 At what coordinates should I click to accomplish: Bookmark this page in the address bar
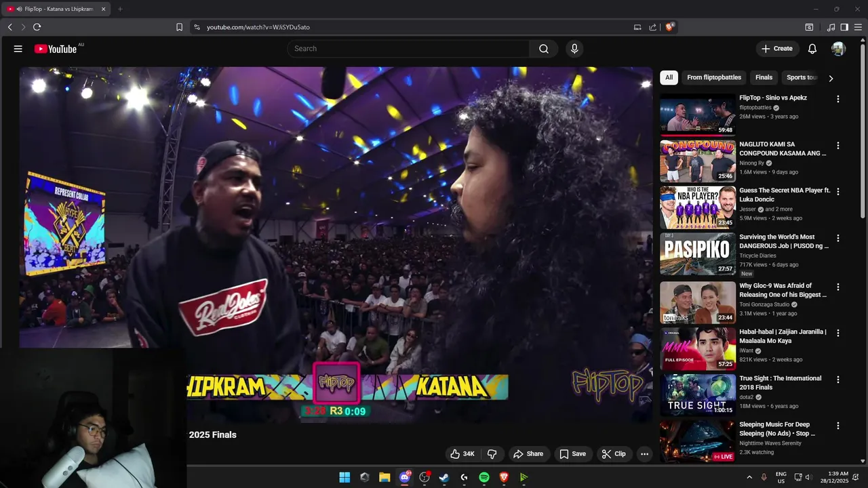coord(179,27)
